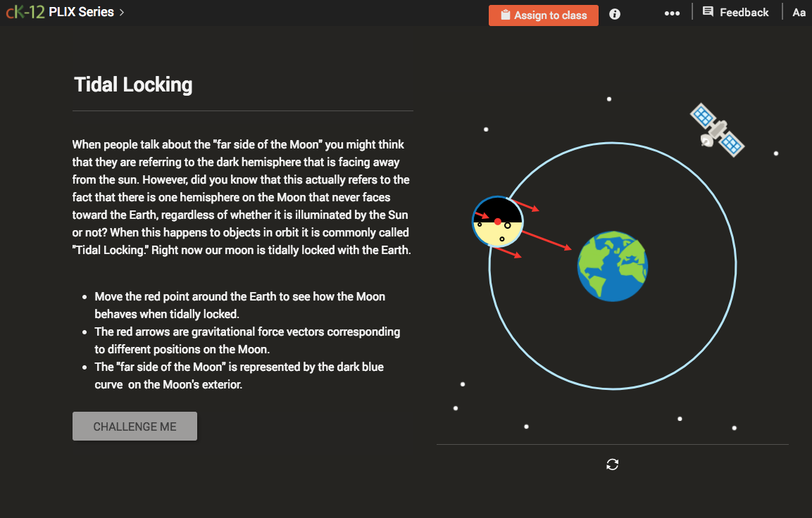This screenshot has width=812, height=518.
Task: Reset the tidal locking simulation
Action: [612, 465]
